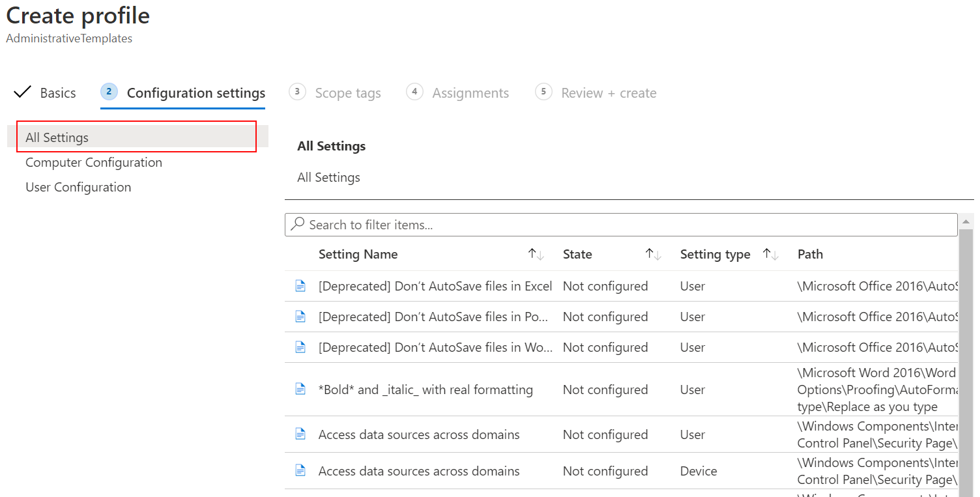Open [Deprecated] Don't AutoSave files in Wo... setting
Image resolution: width=980 pixels, height=497 pixels.
pyautogui.click(x=435, y=347)
